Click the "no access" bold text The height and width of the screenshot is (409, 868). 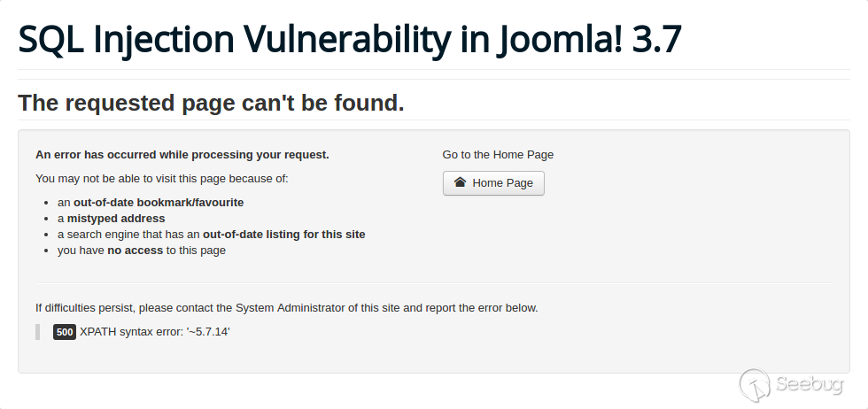click(135, 251)
